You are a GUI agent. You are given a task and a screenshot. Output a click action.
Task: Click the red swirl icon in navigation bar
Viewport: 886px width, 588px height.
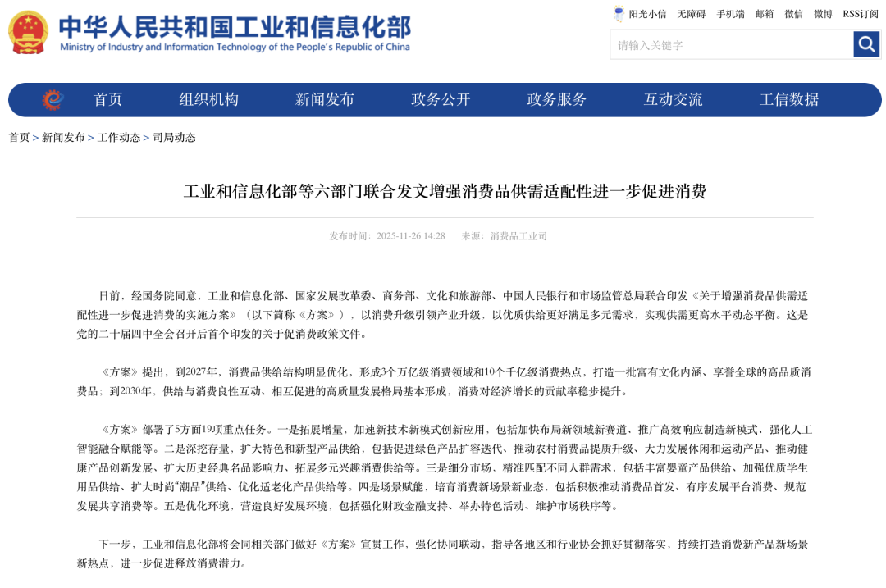[53, 99]
